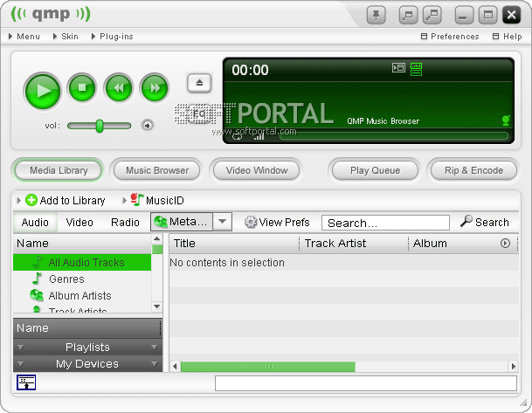Open the Playlists right dropdown arrow

tap(155, 348)
